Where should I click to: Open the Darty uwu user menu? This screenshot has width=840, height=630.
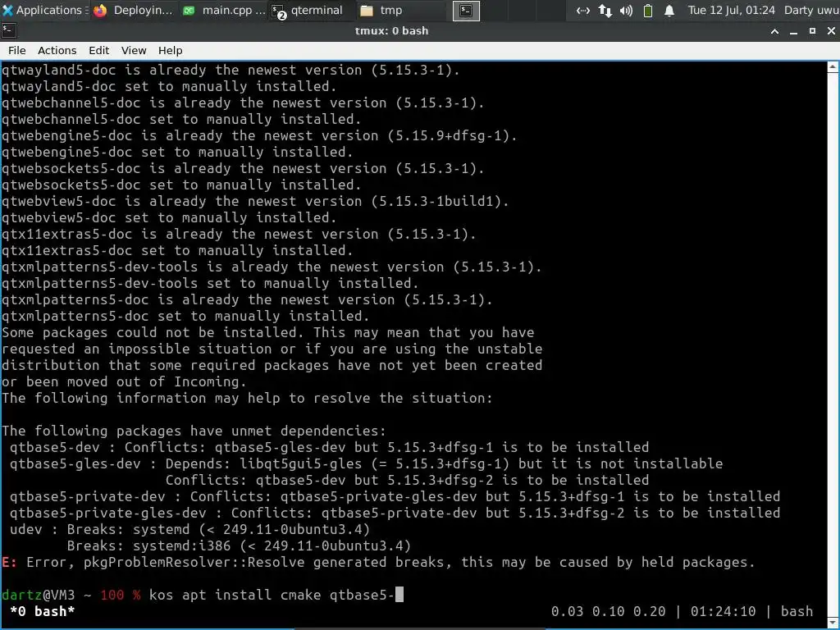[811, 10]
